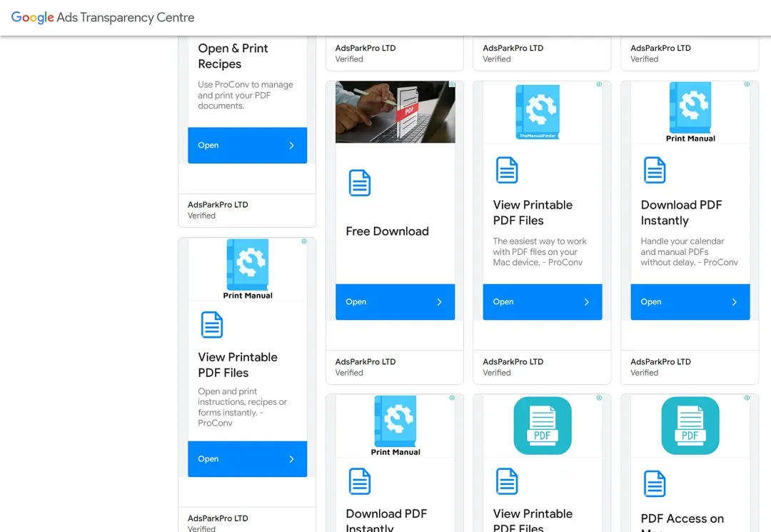Click document icon in the TheManualFinder ad
The image size is (771, 532).
point(507,170)
